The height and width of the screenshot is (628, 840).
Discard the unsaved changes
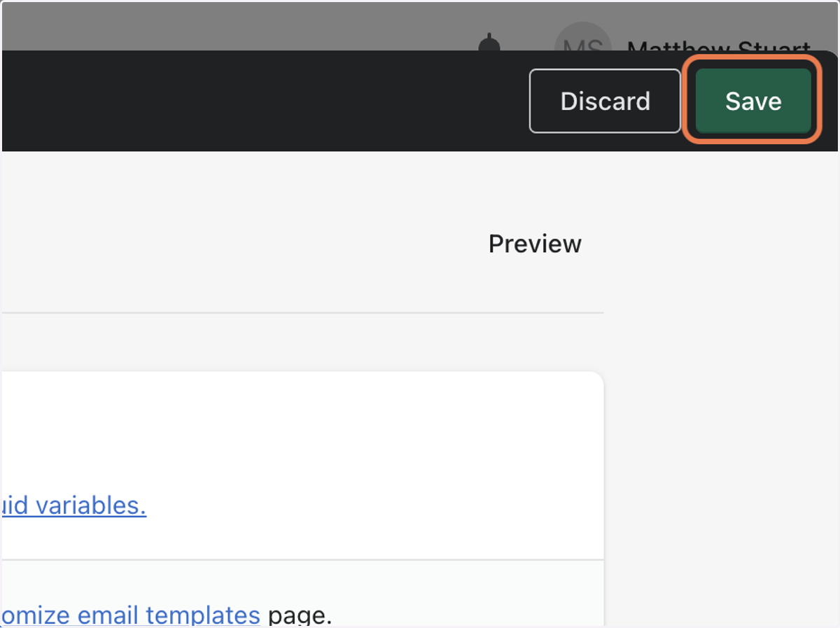click(x=605, y=101)
